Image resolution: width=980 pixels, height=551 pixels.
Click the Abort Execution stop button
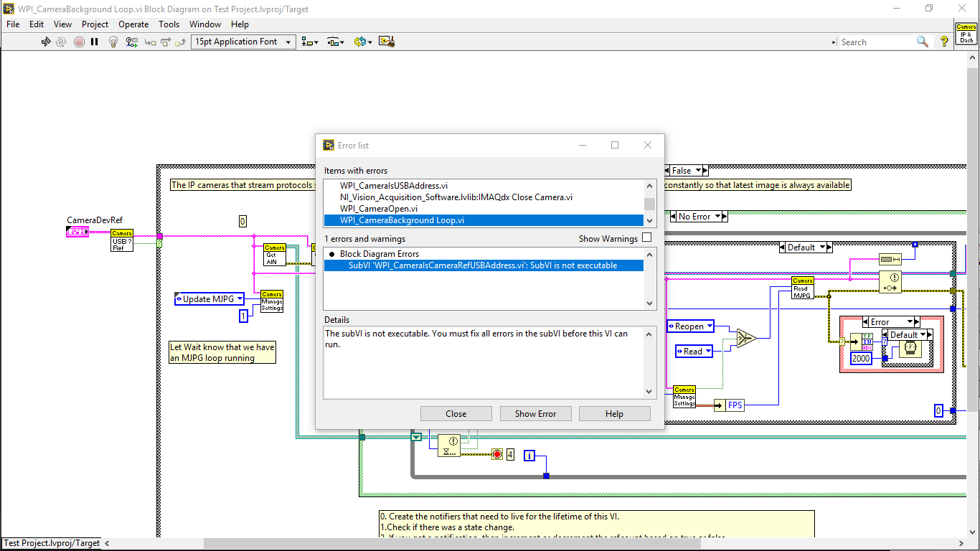pos(79,42)
